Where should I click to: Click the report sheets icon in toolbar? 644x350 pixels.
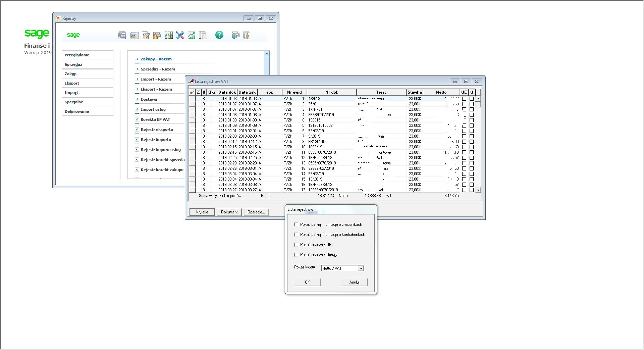coord(203,35)
